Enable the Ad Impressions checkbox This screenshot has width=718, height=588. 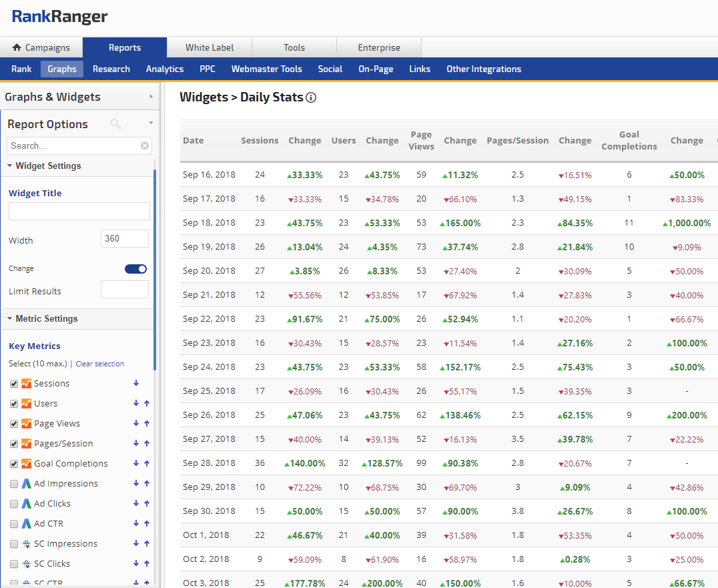(14, 484)
